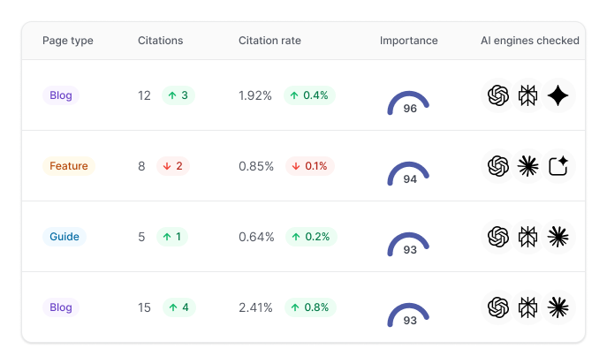
Task: Click the Page type column header
Action: [x=67, y=41]
